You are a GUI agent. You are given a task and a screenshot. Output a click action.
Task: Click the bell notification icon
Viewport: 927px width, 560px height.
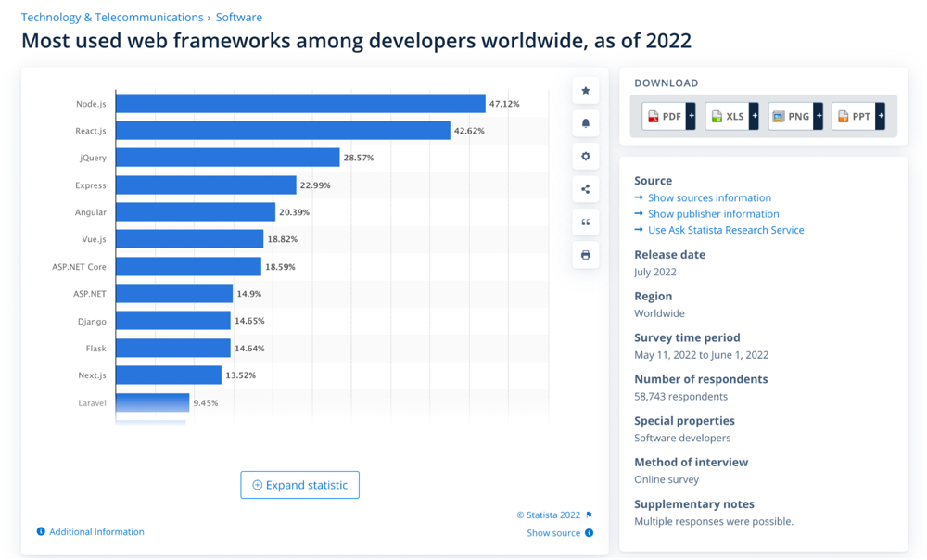585,123
